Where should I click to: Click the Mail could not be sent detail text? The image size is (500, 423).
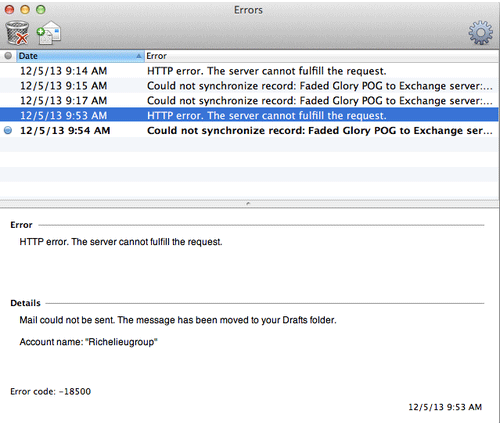coord(178,320)
